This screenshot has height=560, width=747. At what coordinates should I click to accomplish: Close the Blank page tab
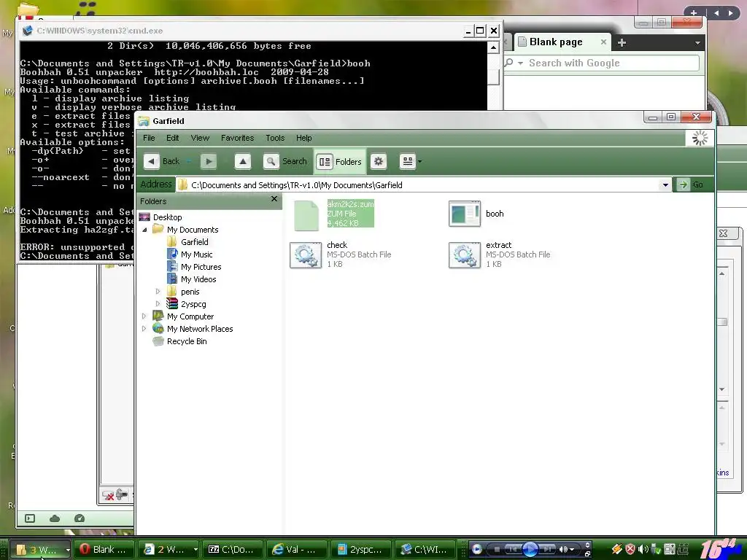(x=603, y=42)
